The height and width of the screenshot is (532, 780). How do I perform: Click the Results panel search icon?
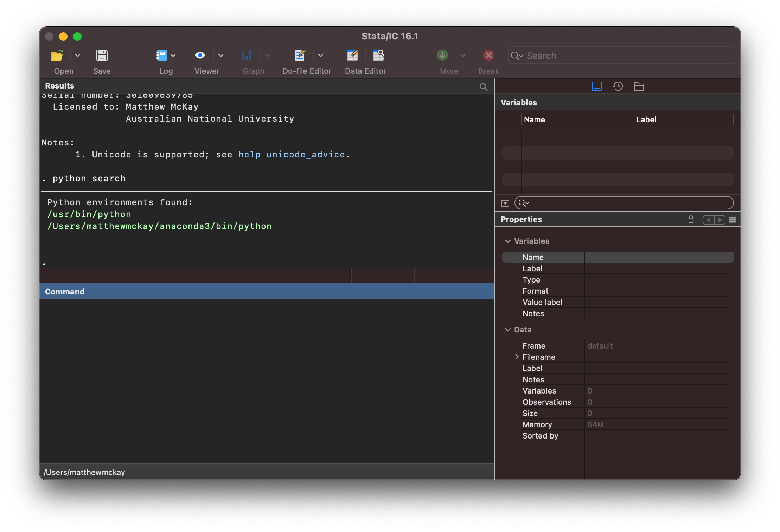pyautogui.click(x=483, y=85)
